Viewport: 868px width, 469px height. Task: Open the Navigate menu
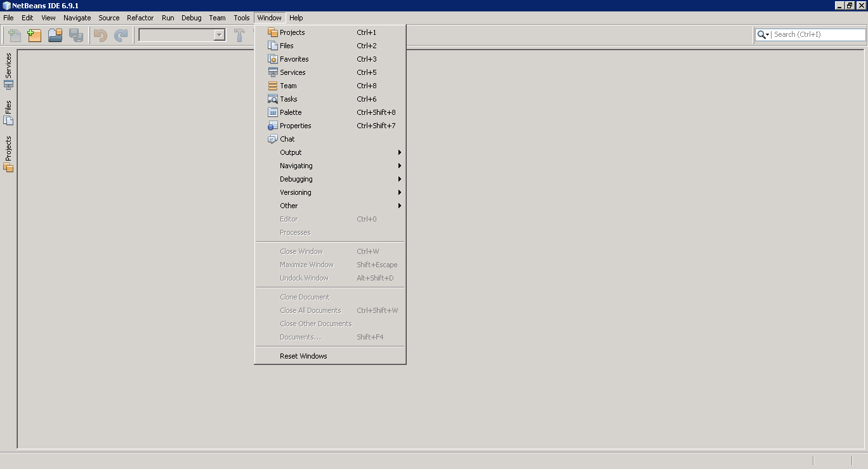[x=77, y=18]
